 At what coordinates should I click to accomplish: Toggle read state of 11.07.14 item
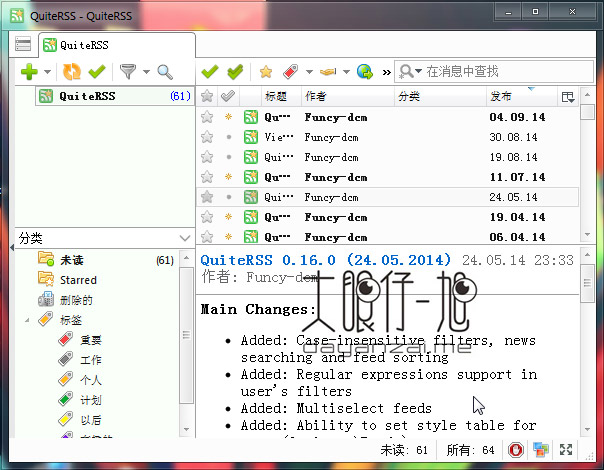pyautogui.click(x=228, y=176)
